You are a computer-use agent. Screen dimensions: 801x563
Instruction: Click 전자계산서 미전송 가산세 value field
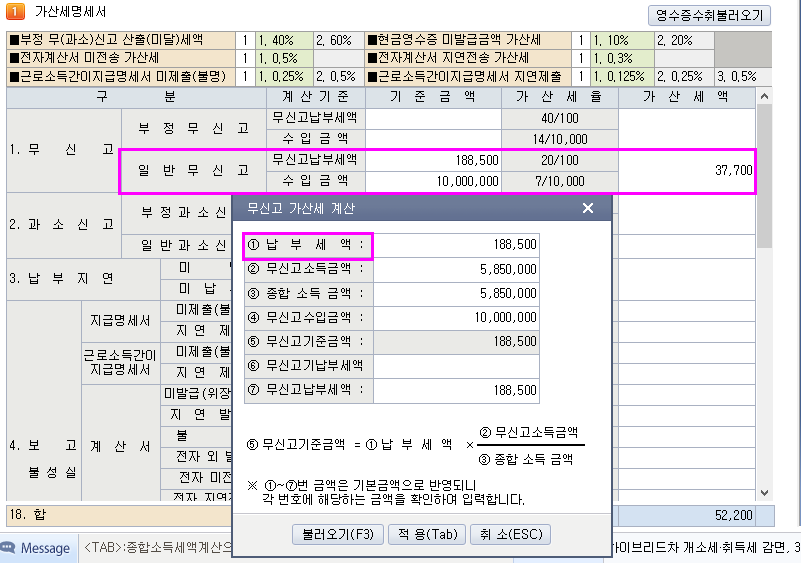tap(245, 58)
